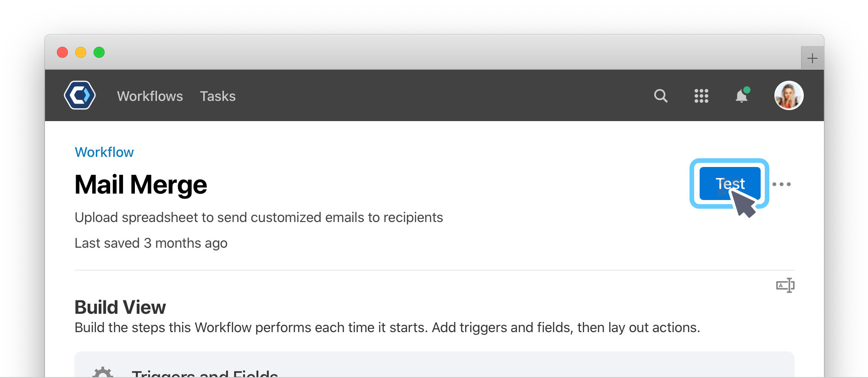This screenshot has height=378, width=868.
Task: Click the Triggers and Fields gear icon
Action: 103,372
